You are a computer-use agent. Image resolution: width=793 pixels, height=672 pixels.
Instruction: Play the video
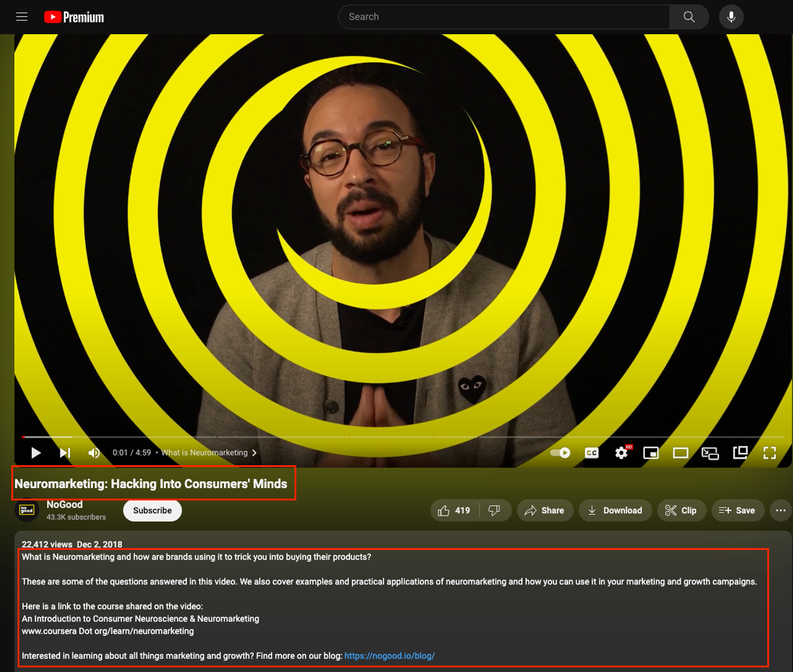(x=36, y=453)
